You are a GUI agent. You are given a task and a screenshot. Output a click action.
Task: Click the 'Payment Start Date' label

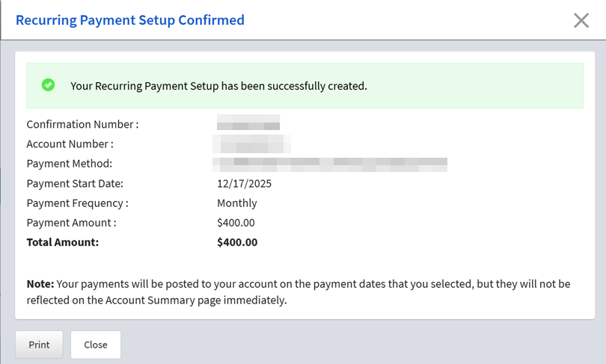coord(75,183)
